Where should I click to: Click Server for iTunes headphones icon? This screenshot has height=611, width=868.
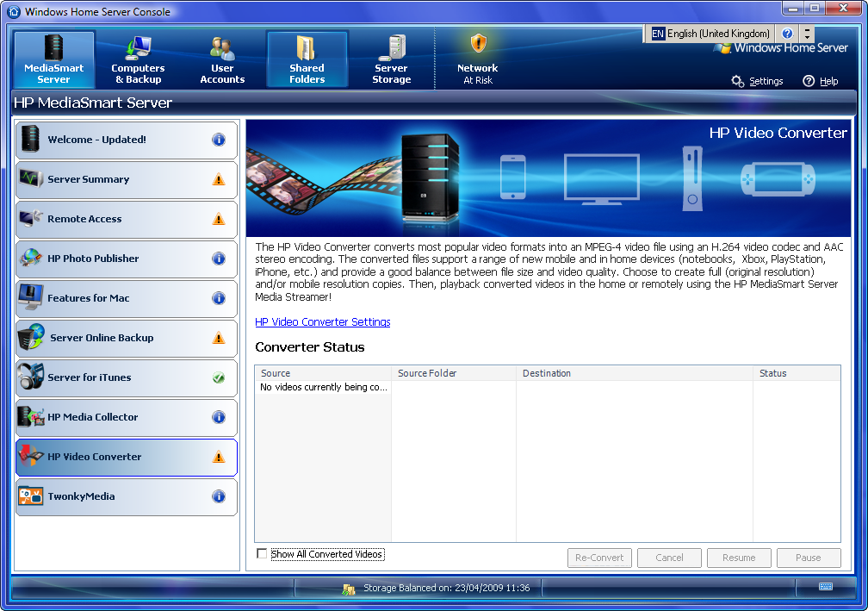click(30, 376)
